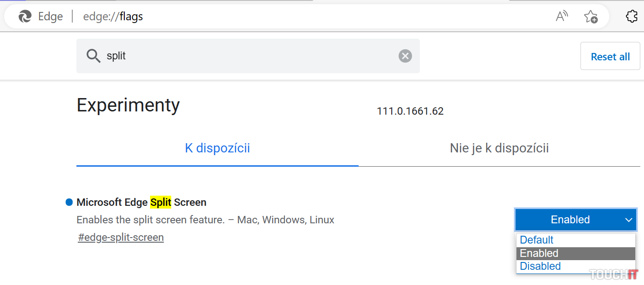
Task: Follow the #edge-split-screen anchor link
Action: point(121,238)
